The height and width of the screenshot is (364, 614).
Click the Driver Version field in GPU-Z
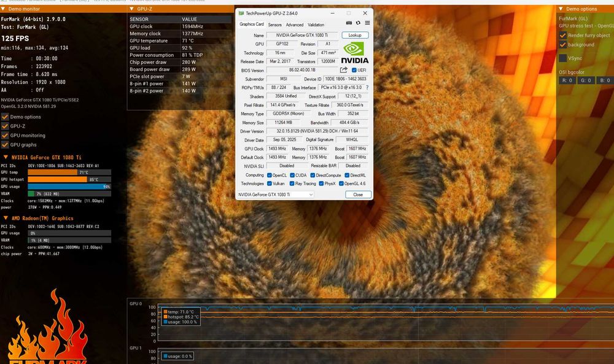click(x=317, y=131)
